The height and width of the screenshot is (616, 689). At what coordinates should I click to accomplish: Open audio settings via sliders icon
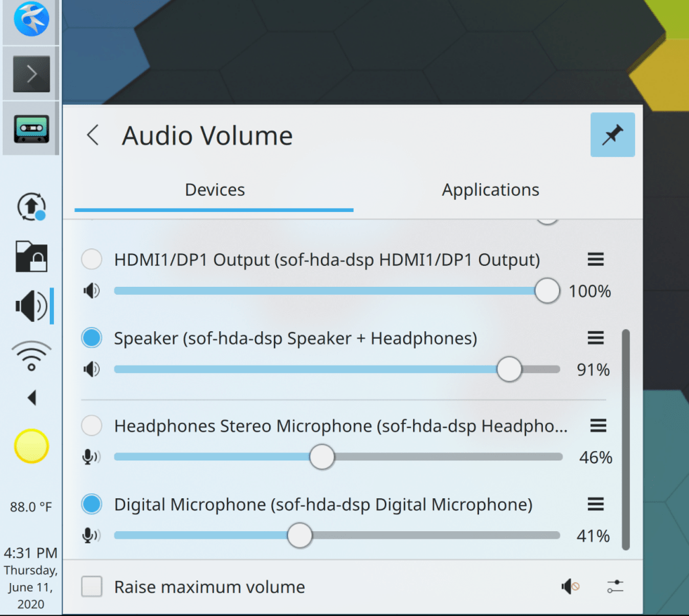click(614, 587)
